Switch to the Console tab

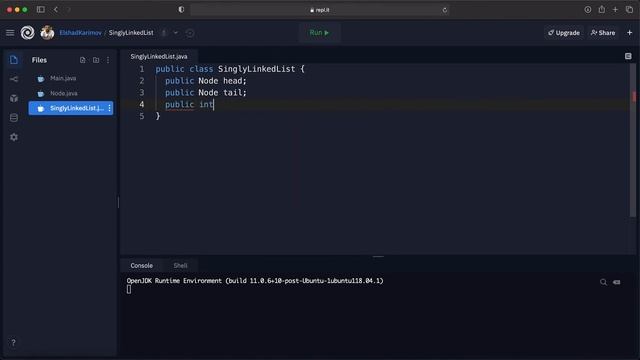point(142,266)
